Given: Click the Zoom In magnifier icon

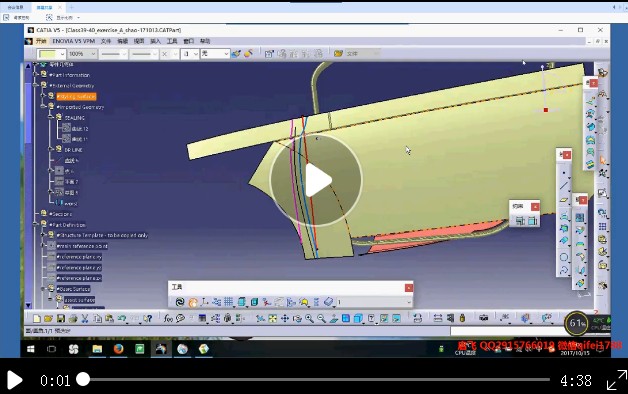Looking at the screenshot, I should 309,319.
